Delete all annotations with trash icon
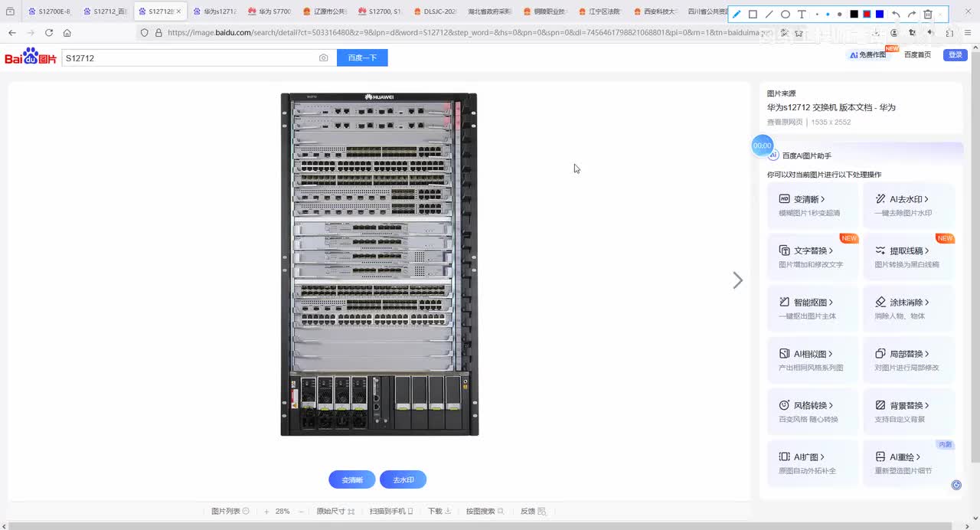The image size is (980, 530). [928, 15]
